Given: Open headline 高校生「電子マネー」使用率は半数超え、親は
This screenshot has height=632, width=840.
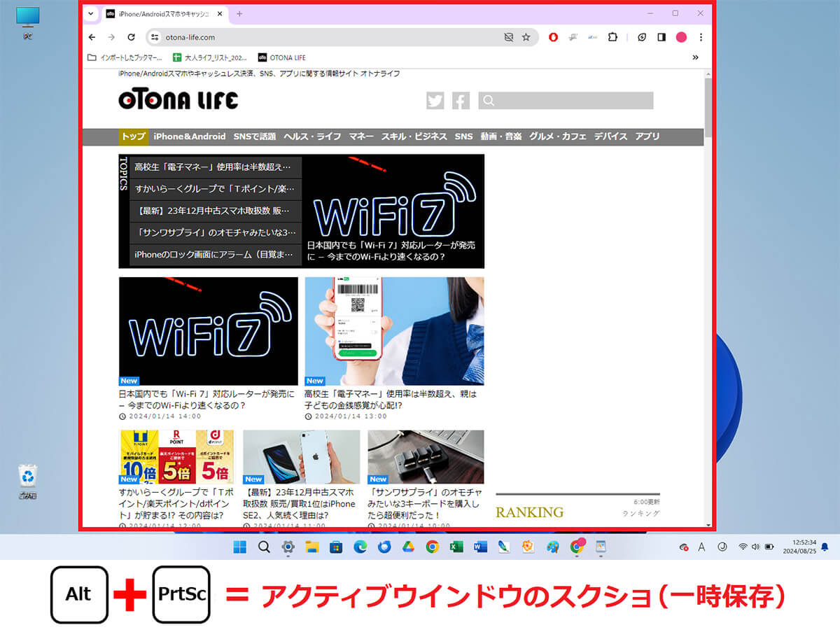Looking at the screenshot, I should (x=391, y=400).
